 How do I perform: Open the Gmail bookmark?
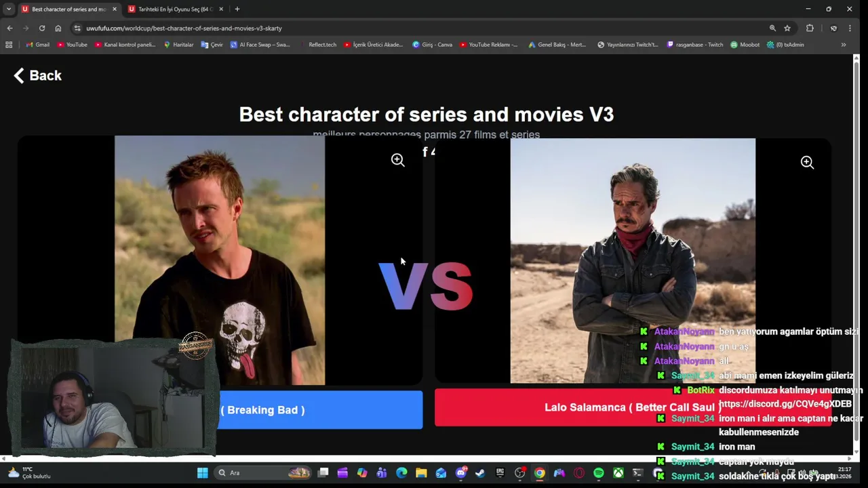point(38,45)
